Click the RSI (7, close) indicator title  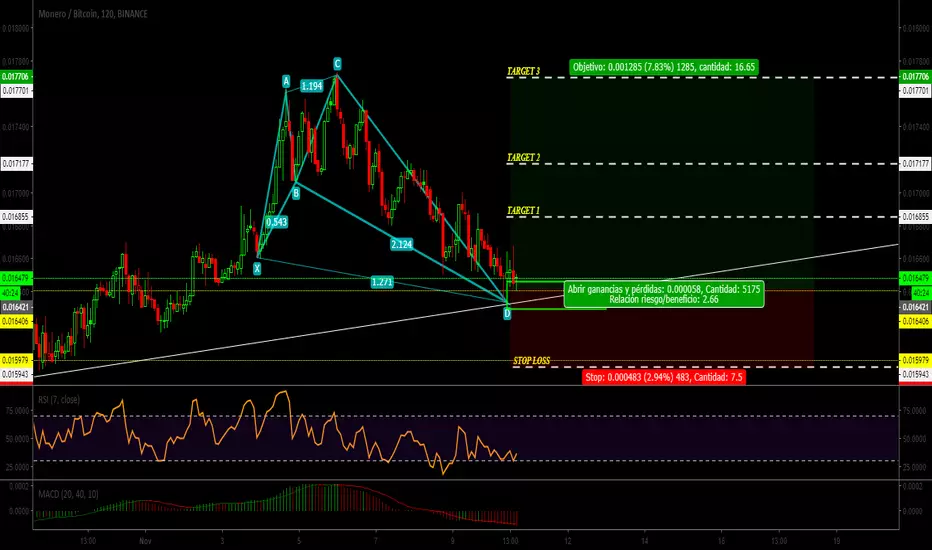(x=59, y=400)
